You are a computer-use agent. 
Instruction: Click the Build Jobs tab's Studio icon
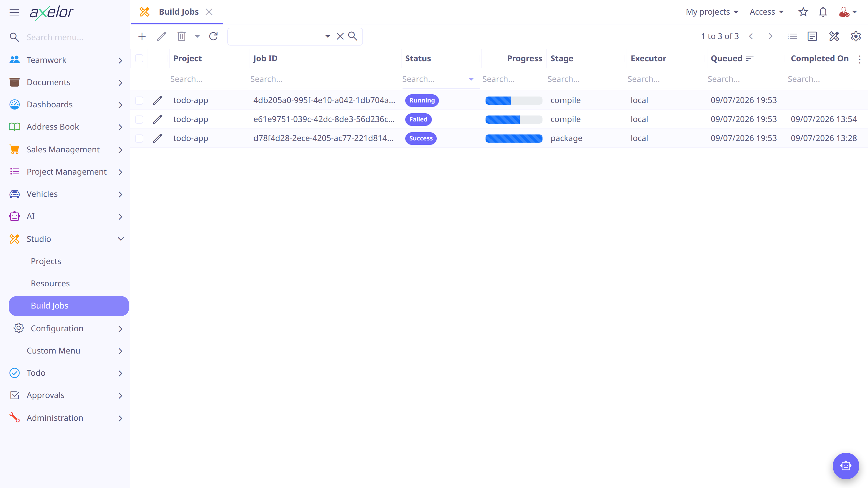[145, 12]
